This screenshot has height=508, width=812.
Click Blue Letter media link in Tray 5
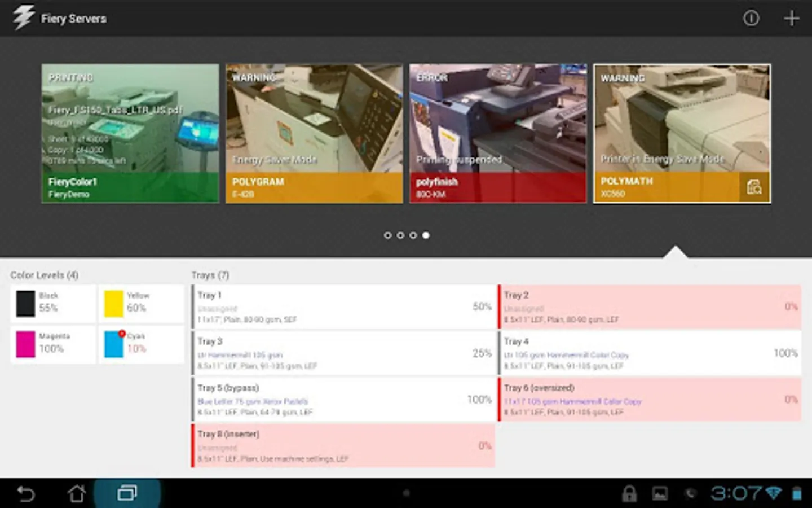click(253, 401)
